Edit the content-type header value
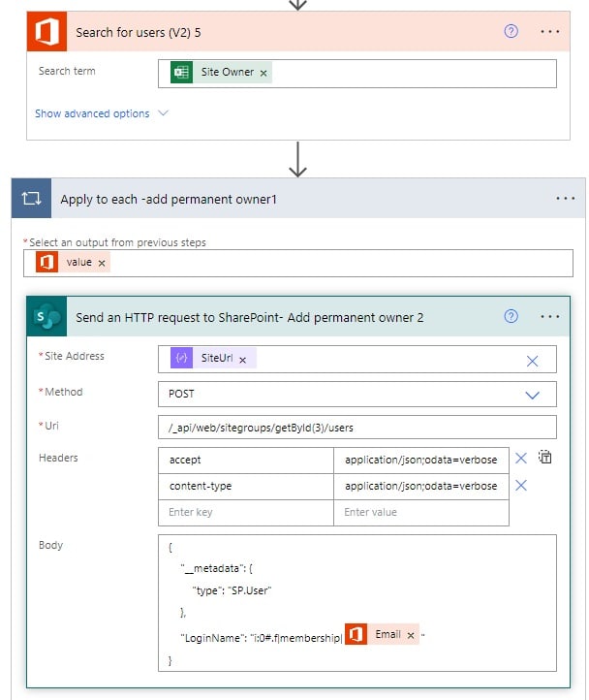 pyautogui.click(x=421, y=486)
